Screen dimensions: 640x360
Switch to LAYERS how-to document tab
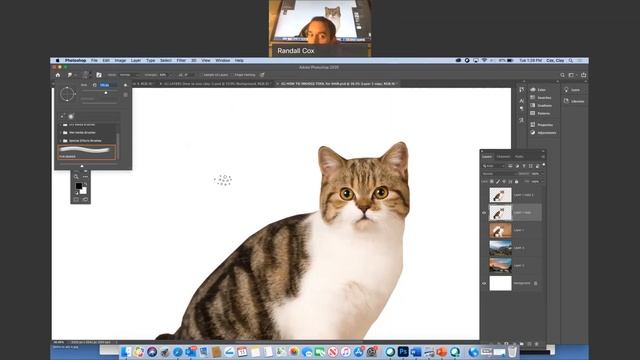[216, 84]
